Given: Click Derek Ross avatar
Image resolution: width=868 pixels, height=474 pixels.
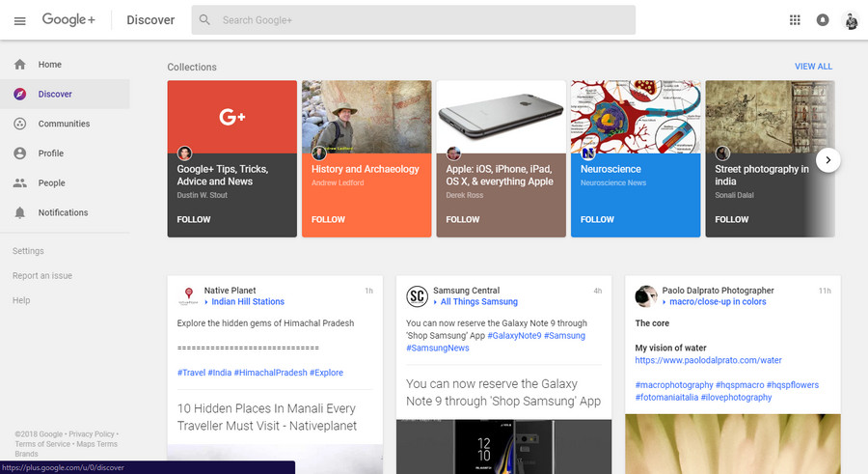Looking at the screenshot, I should pos(453,153).
